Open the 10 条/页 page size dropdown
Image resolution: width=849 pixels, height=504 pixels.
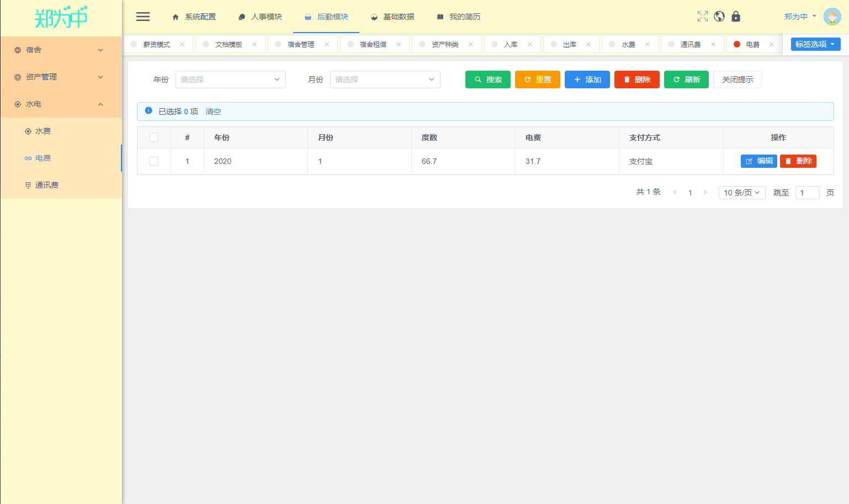(741, 192)
